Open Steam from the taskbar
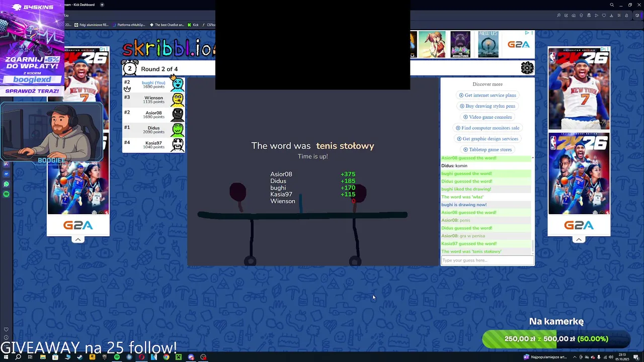Screen dimensions: 644x362 point(79,357)
